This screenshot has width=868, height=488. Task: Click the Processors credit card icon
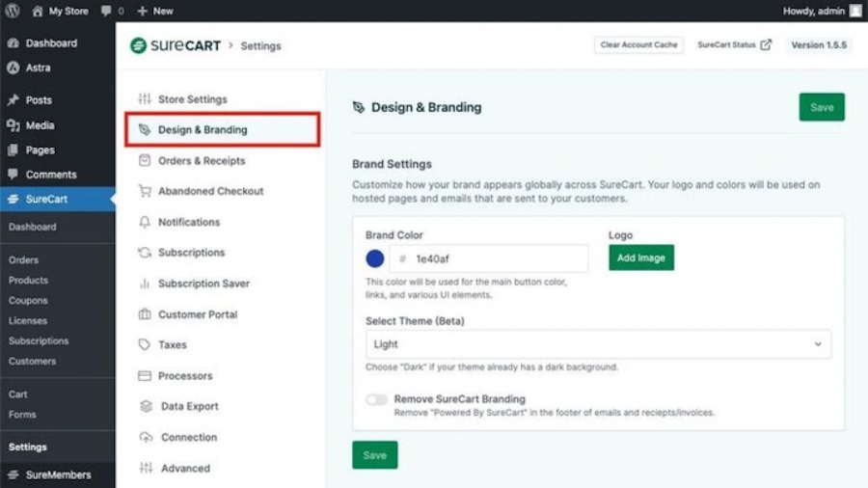145,376
